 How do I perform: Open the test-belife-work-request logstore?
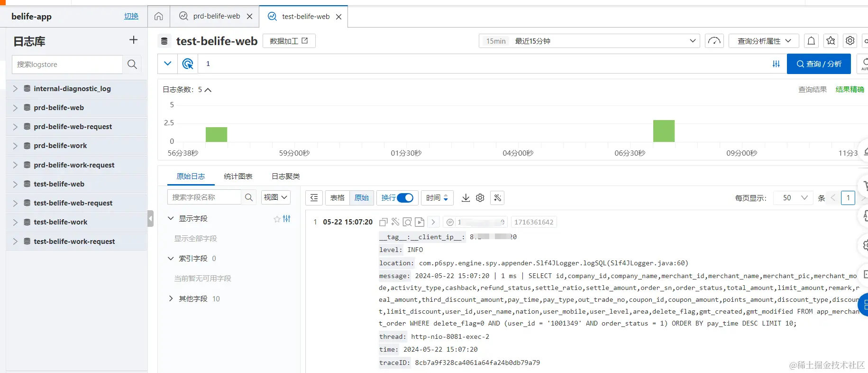pos(74,242)
